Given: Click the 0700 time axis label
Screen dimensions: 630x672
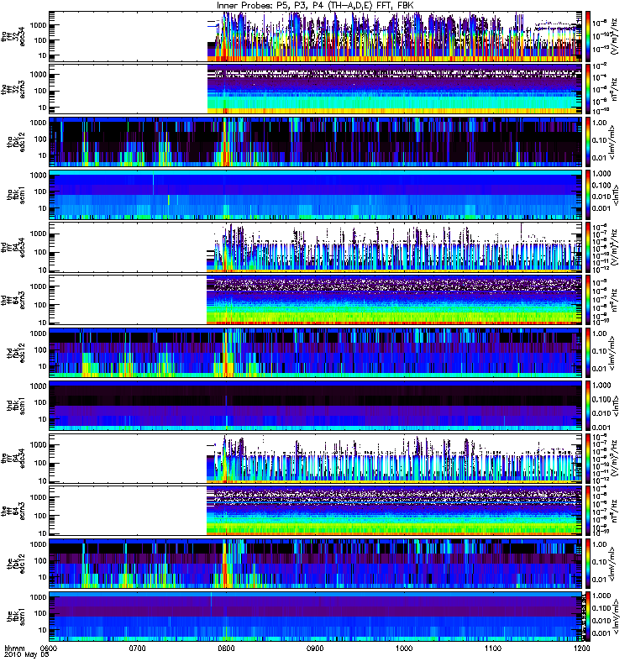Looking at the screenshot, I should pos(137,648).
